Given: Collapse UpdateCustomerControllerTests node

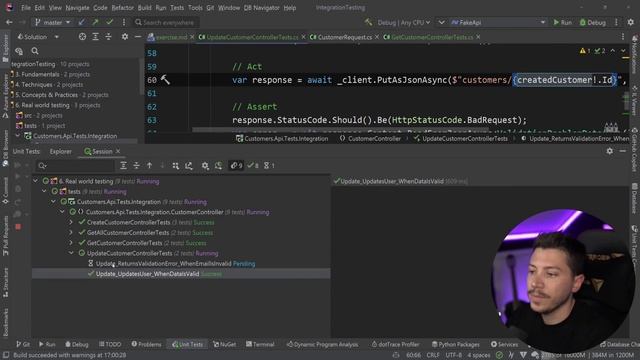Looking at the screenshot, I should [x=71, y=253].
